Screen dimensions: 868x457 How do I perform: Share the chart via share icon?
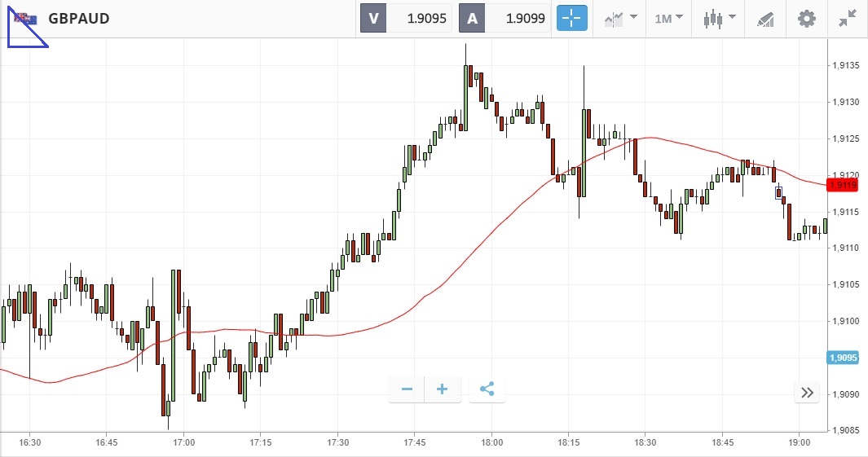(x=487, y=389)
